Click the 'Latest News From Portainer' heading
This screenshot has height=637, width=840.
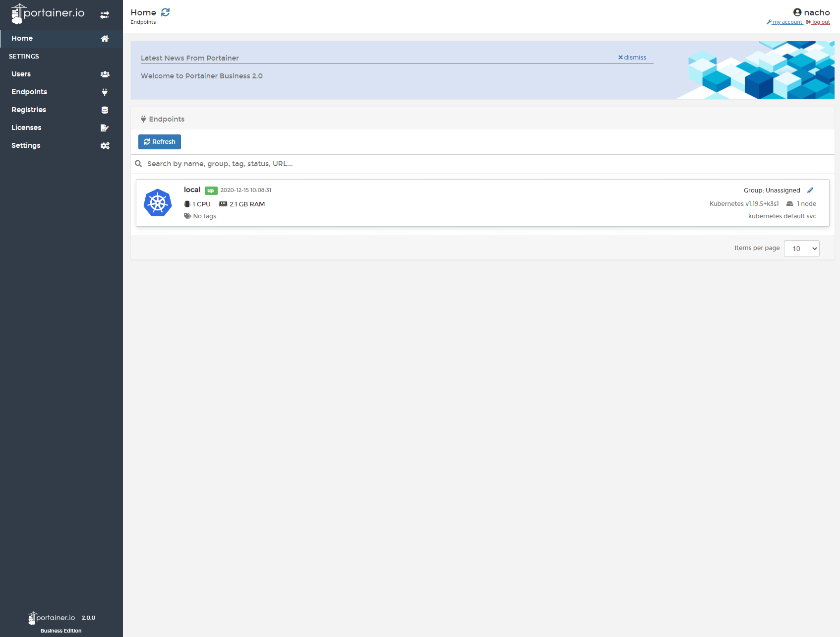(190, 58)
